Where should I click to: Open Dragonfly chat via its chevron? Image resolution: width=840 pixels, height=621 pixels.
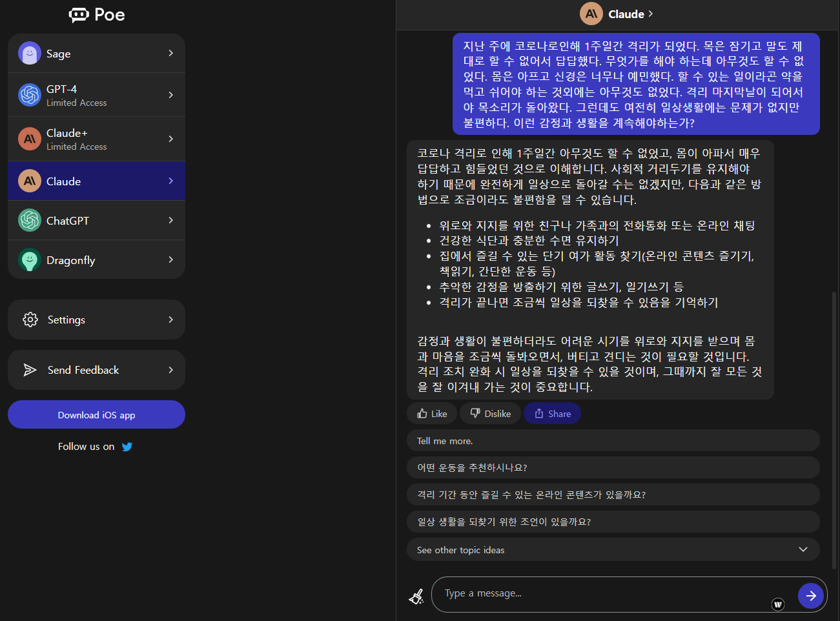170,260
